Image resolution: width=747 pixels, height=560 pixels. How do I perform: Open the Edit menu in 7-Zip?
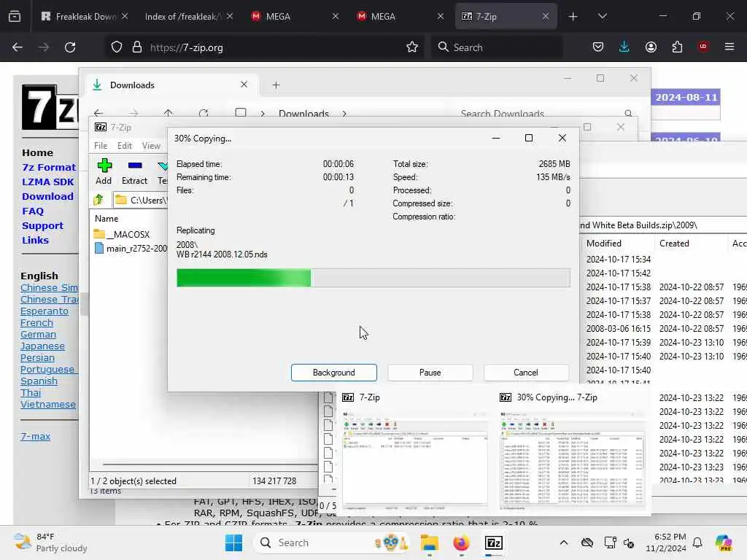[125, 146]
